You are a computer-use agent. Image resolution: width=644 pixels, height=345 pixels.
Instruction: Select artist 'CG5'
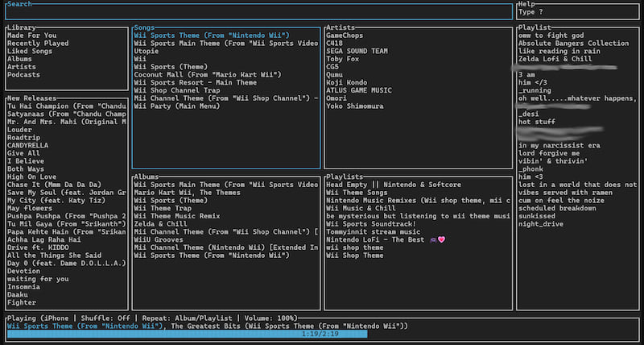click(332, 67)
